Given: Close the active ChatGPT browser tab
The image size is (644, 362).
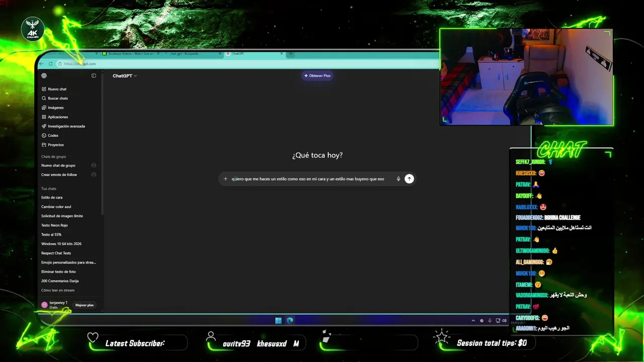Looking at the screenshot, I should tap(282, 54).
